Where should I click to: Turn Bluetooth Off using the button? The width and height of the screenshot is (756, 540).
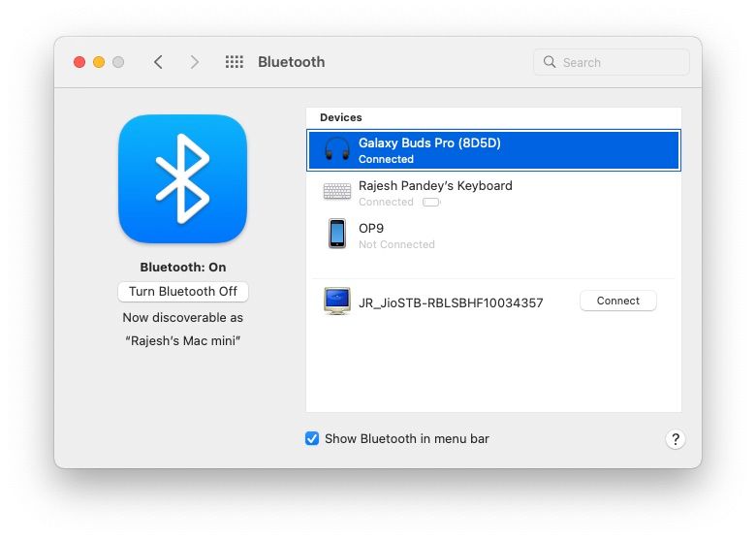pyautogui.click(x=183, y=292)
